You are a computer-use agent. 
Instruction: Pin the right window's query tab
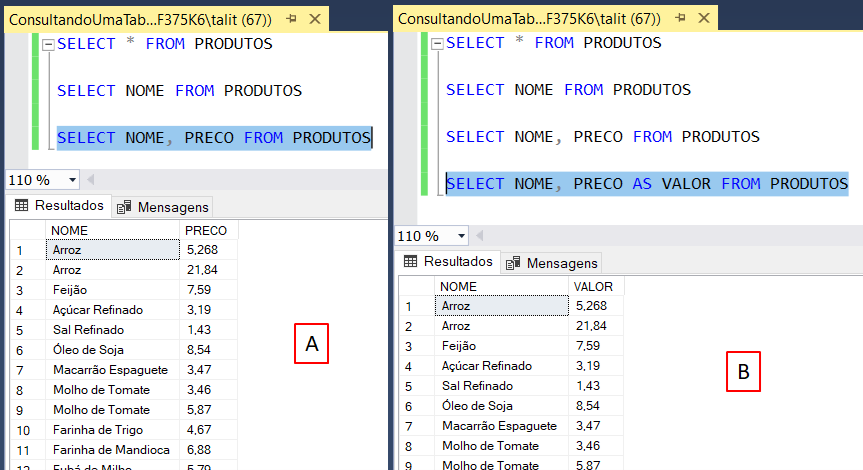[680, 18]
